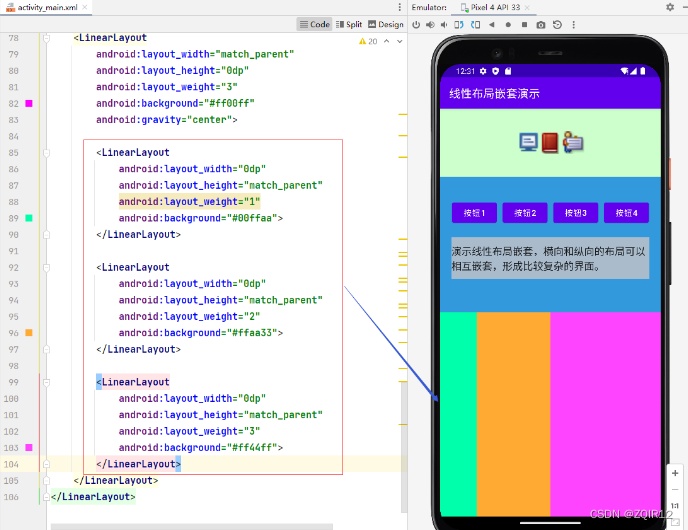688x530 pixels.
Task: Tap the 按钮2 button on the phone
Action: [525, 213]
